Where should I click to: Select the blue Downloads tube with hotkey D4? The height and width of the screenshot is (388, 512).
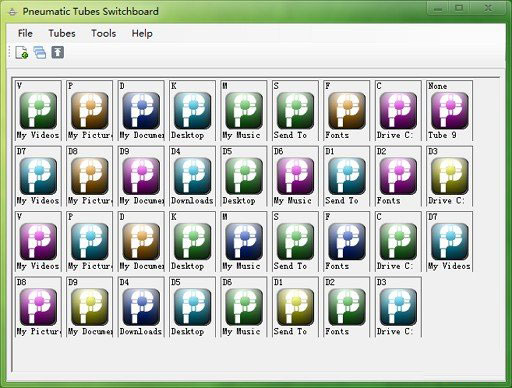click(x=141, y=307)
